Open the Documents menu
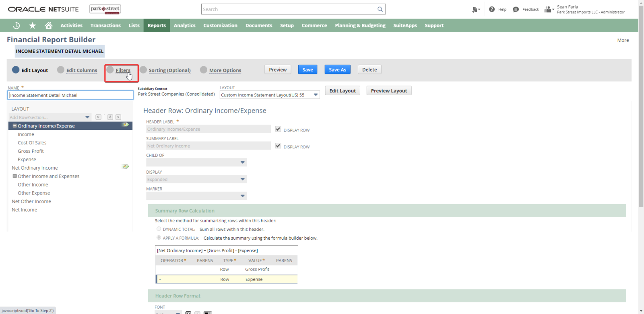644x314 pixels. click(259, 25)
